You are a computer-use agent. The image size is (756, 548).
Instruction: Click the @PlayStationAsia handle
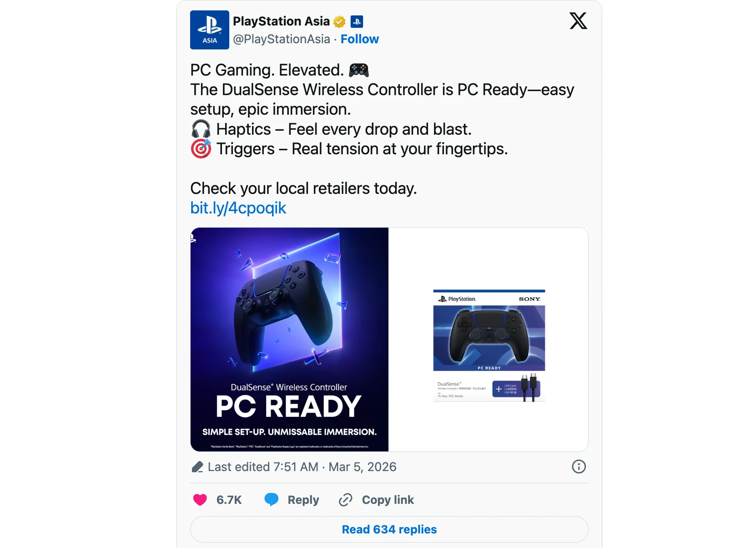click(282, 39)
